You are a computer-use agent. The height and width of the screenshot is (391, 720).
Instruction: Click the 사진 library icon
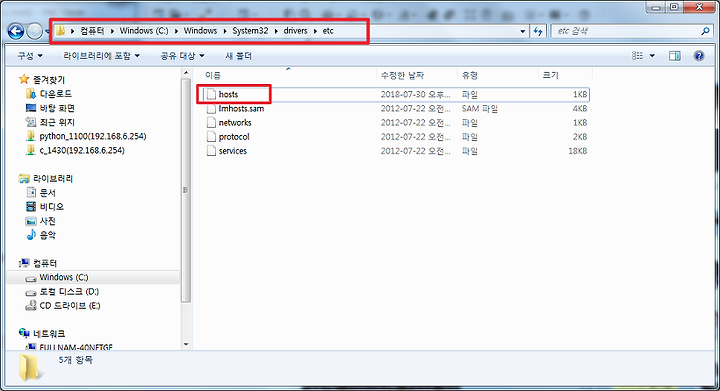31,221
